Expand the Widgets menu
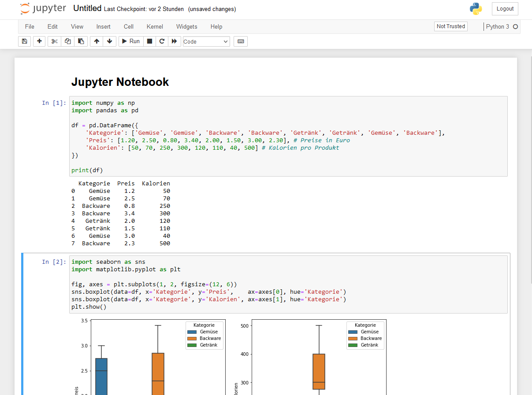The image size is (532, 395). [186, 26]
